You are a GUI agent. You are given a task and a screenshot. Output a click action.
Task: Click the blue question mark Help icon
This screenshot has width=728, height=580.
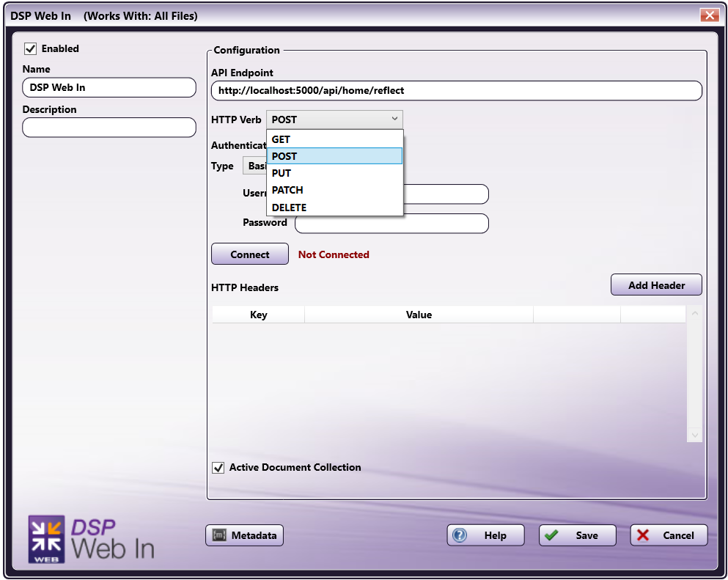pyautogui.click(x=460, y=535)
